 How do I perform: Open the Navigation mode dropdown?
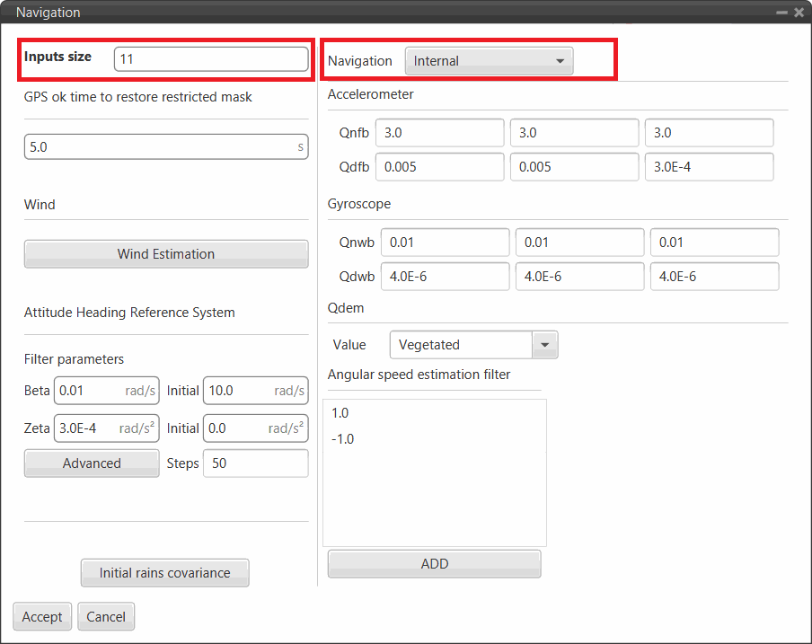pyautogui.click(x=489, y=61)
